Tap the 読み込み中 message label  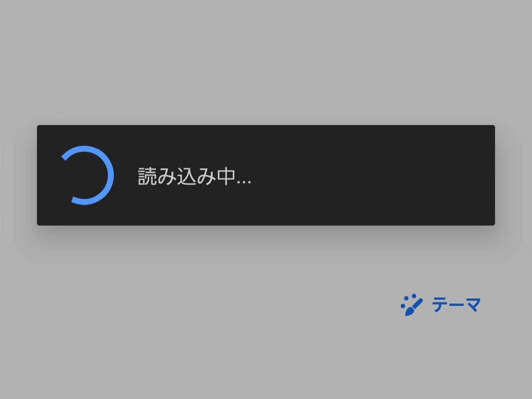coord(195,176)
